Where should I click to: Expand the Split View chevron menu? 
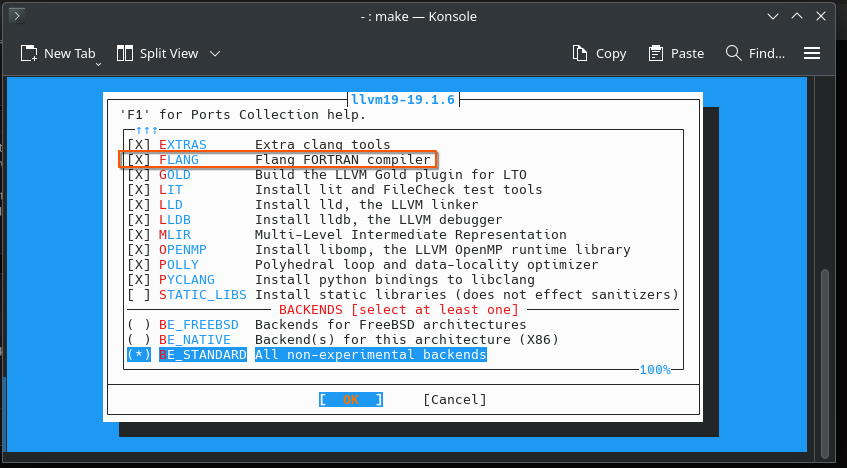(215, 53)
